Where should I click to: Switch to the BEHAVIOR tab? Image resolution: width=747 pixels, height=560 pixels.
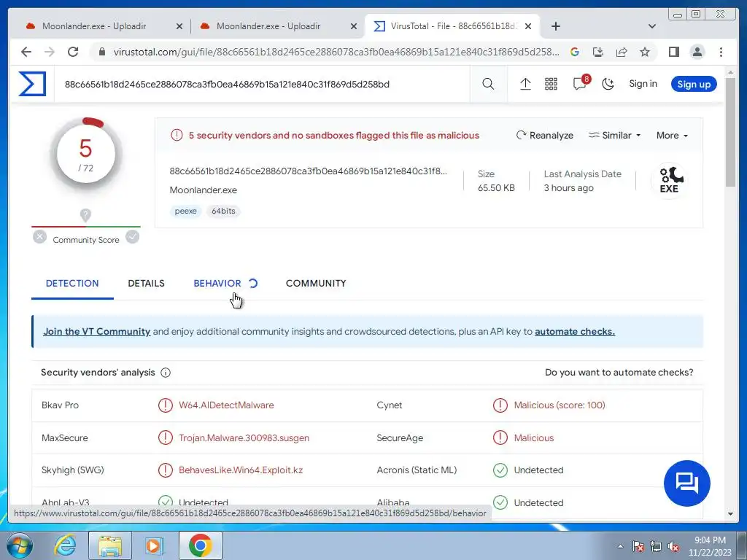click(217, 284)
